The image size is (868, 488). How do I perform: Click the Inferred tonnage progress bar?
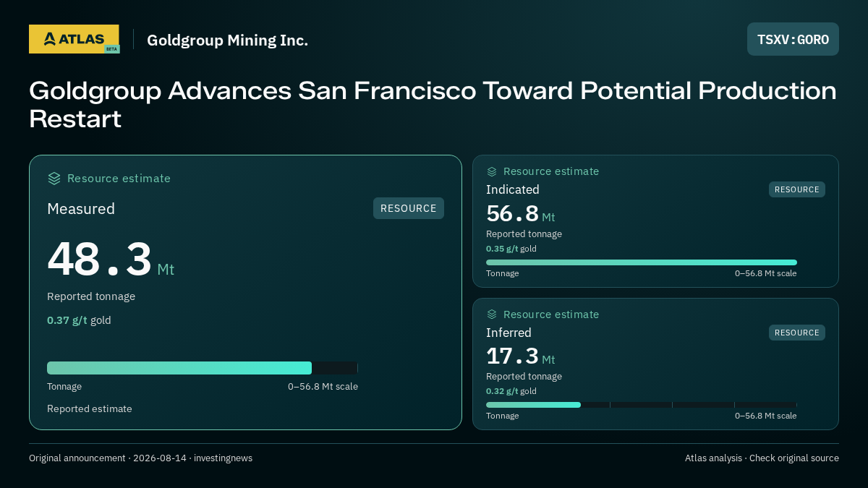coord(642,405)
